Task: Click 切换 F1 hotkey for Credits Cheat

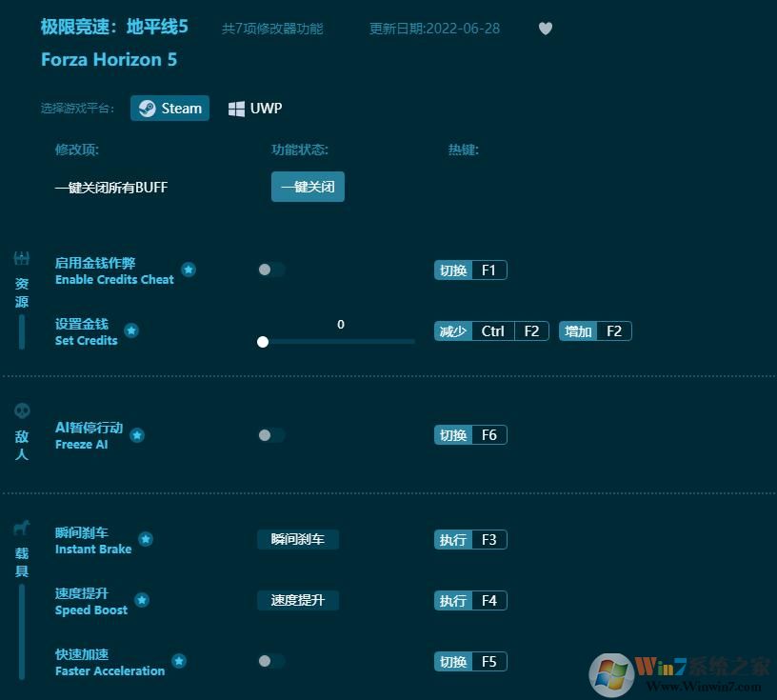Action: 469,270
